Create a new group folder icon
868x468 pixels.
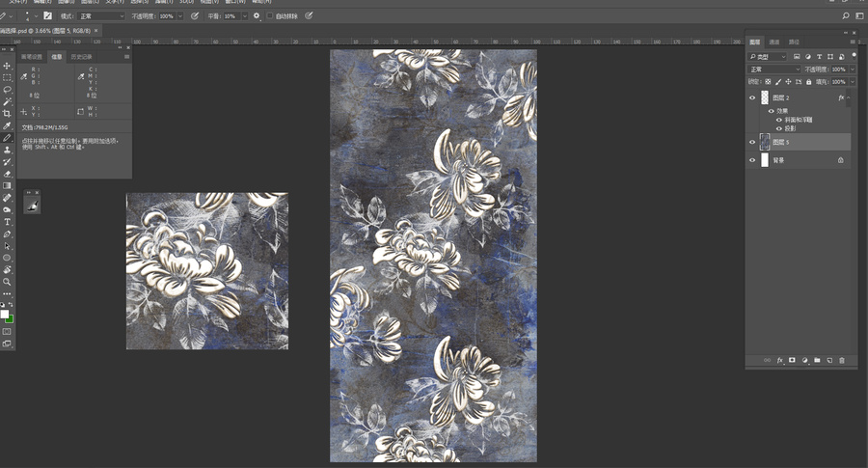[x=817, y=361]
